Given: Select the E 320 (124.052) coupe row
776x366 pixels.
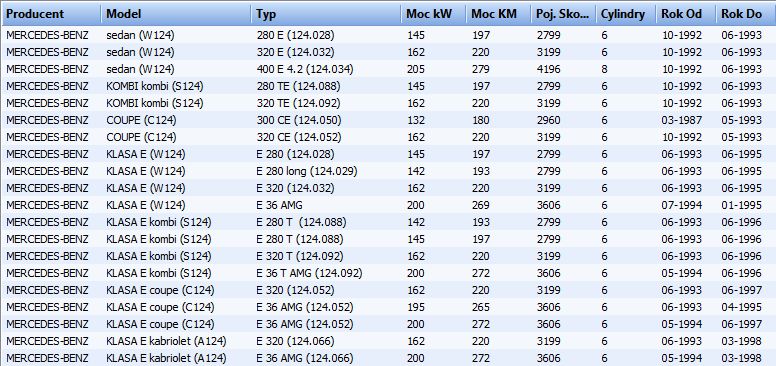Looking at the screenshot, I should [388, 290].
